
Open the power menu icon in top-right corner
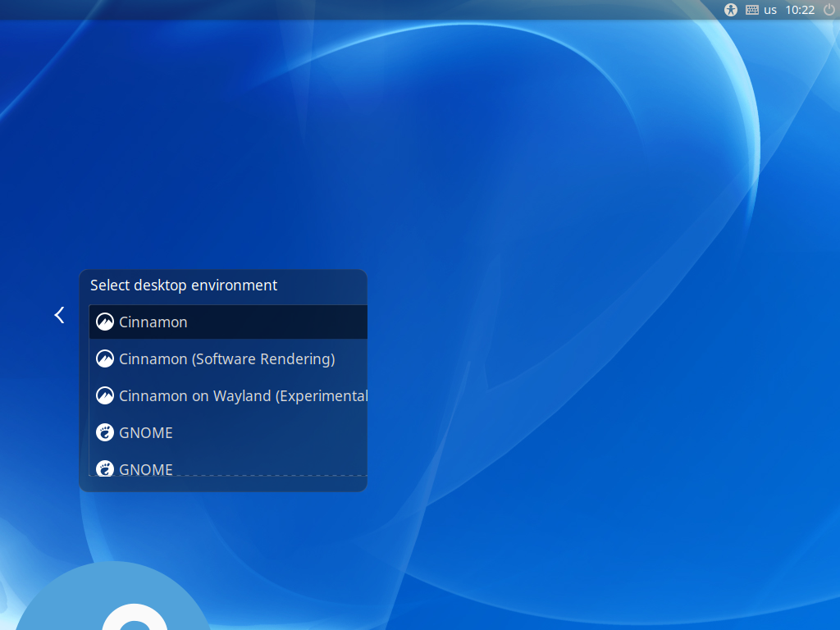click(x=829, y=10)
